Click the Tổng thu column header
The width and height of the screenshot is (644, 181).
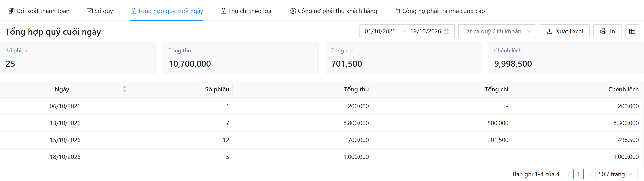click(356, 89)
